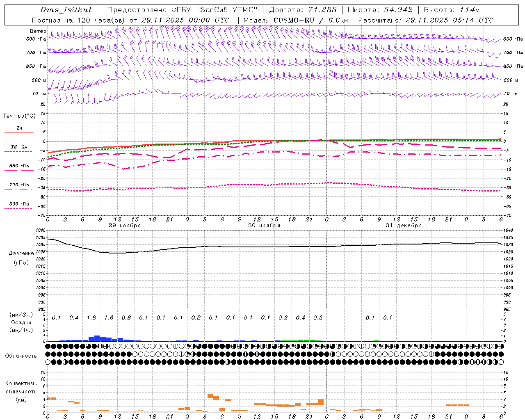Select the text Предоставлено ФГБУ "ЗапСиб УГМС"

(x=183, y=10)
